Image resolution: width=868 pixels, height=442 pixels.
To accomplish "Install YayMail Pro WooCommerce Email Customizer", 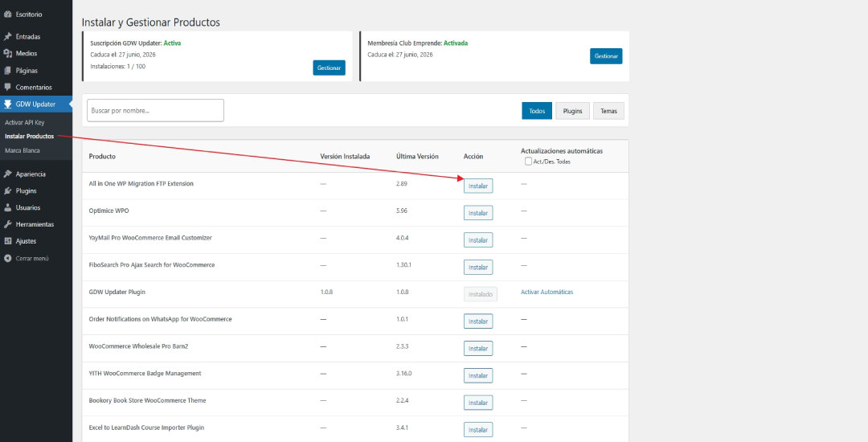I will (478, 240).
